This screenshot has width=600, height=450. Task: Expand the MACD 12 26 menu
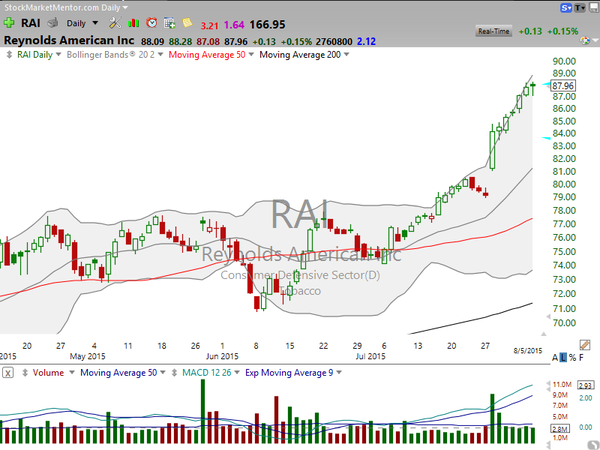coord(237,372)
